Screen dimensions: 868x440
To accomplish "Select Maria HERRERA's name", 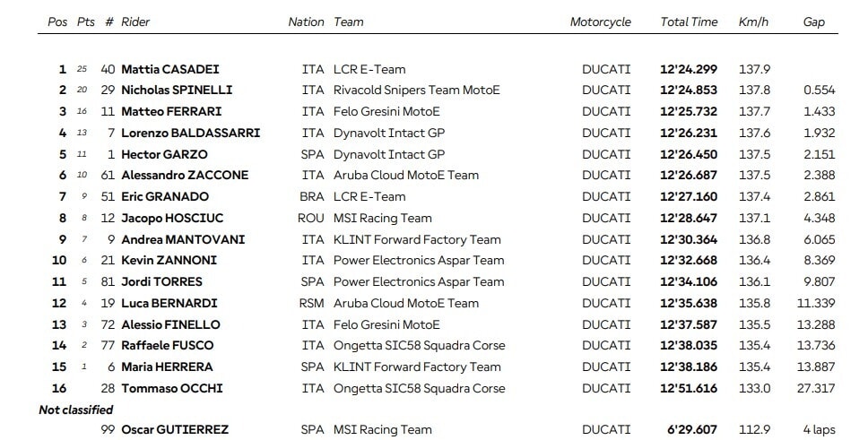I will (167, 367).
